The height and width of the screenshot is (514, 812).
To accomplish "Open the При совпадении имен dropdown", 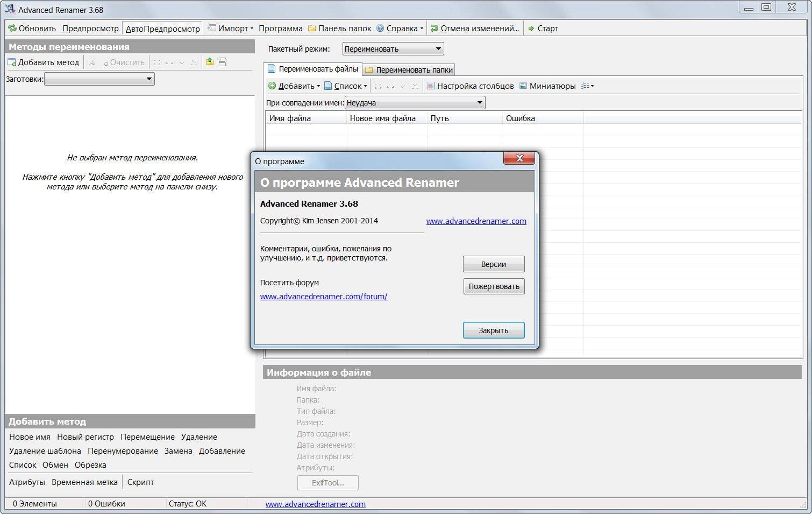I will pos(415,103).
